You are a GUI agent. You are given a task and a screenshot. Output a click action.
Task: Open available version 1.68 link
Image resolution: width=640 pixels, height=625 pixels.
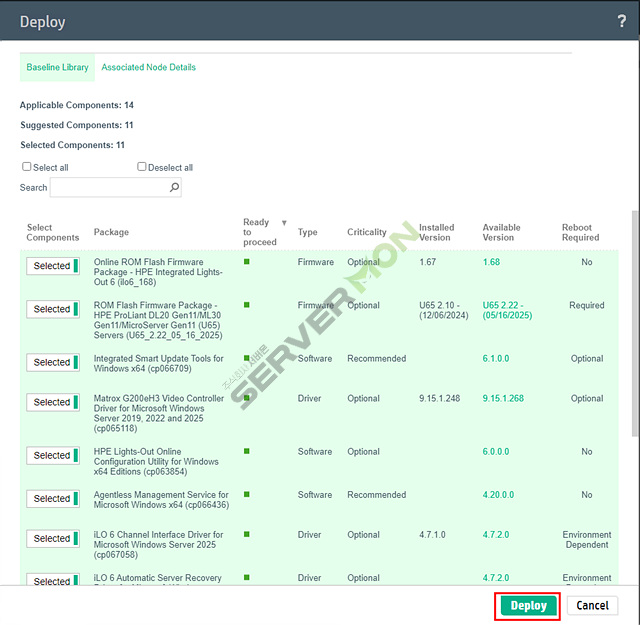(491, 262)
